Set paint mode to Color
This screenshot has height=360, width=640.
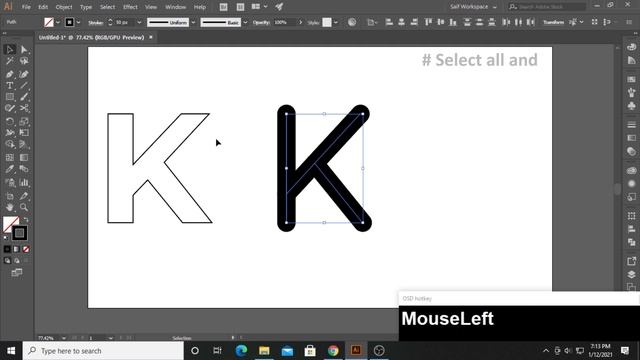tap(7, 249)
